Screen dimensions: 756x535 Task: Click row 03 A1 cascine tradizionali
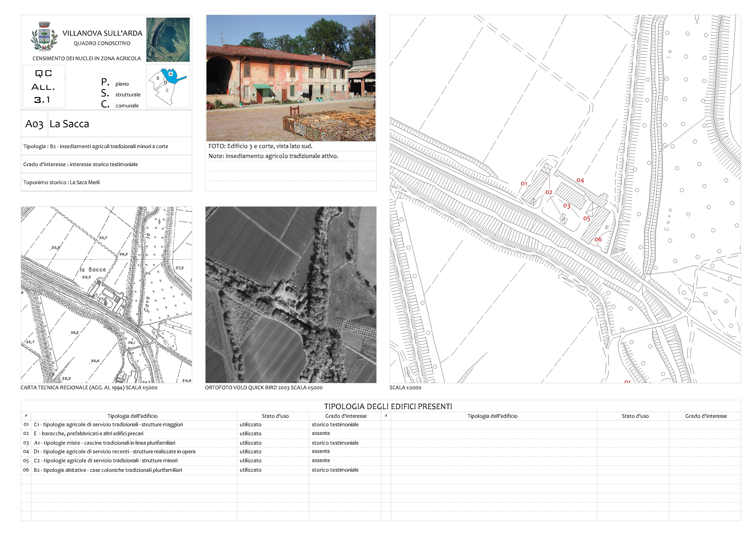[105, 443]
